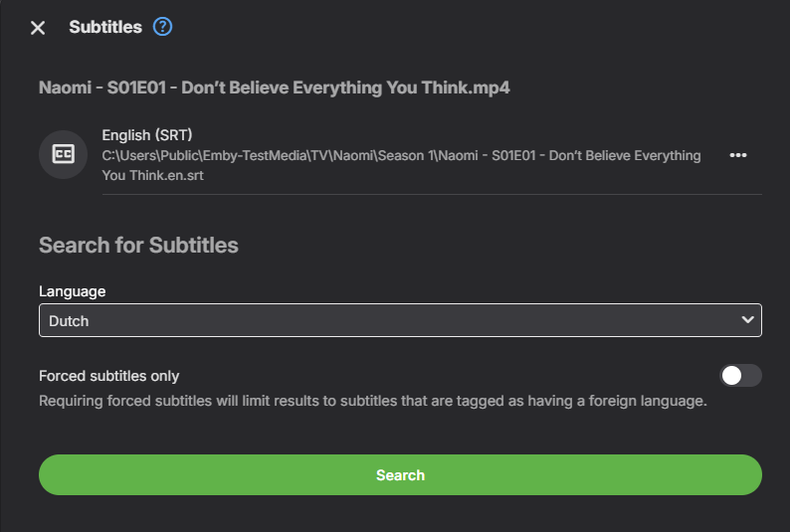The height and width of the screenshot is (532, 790).
Task: Open the three-dots menu for English subtitle
Action: 738,155
